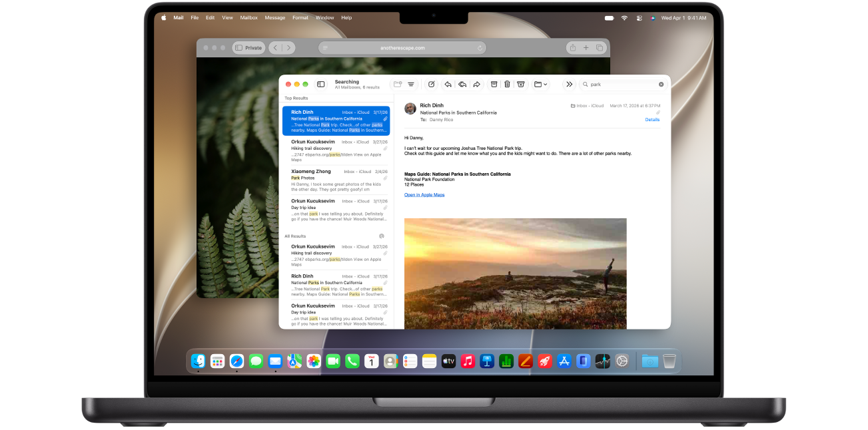The image size is (868, 430).
Task: Open Finder from the Dock
Action: [x=199, y=361]
